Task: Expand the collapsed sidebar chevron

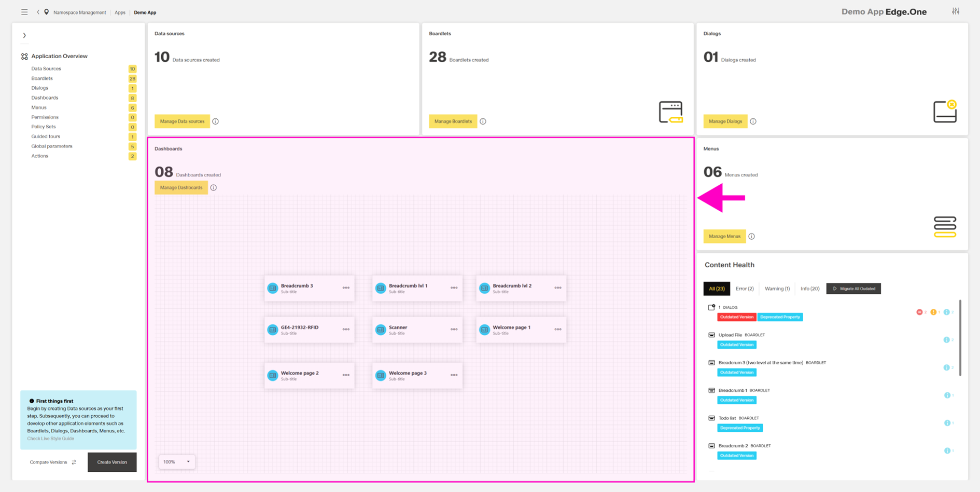Action: tap(24, 36)
